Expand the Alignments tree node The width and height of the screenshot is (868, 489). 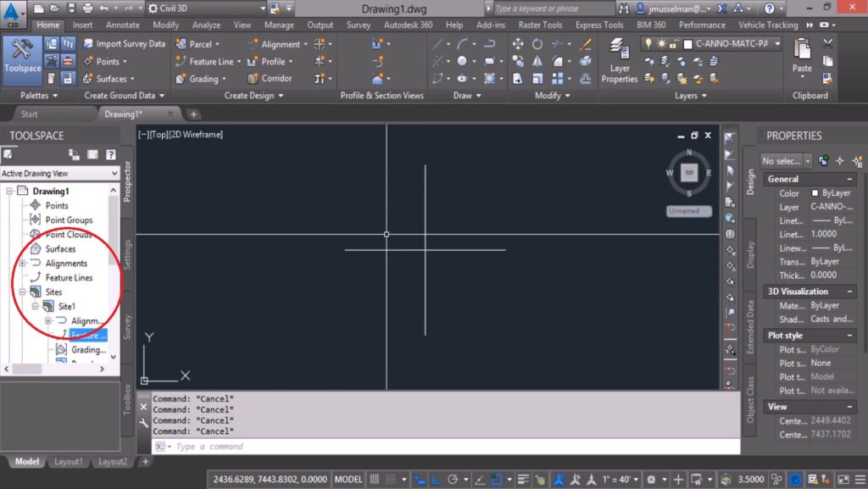click(x=22, y=264)
